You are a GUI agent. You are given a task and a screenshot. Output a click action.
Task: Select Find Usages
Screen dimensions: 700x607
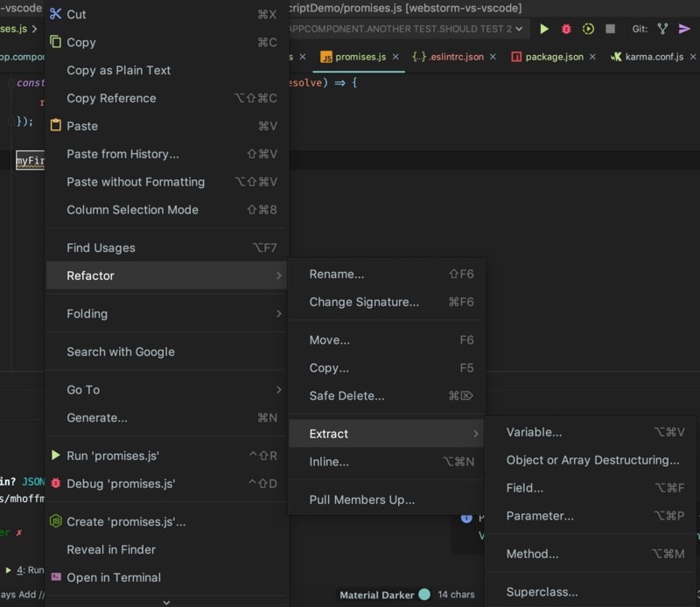pyautogui.click(x=167, y=248)
